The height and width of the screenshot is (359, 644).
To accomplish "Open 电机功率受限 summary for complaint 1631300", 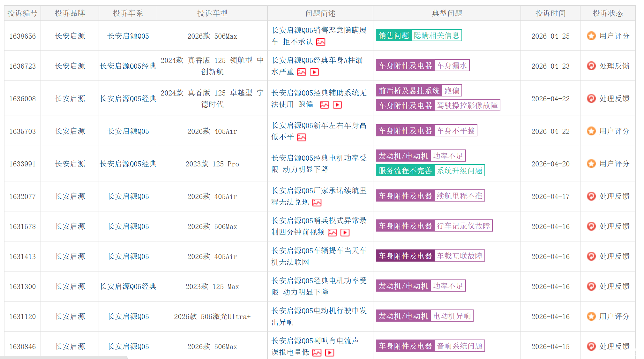I will 319,286.
